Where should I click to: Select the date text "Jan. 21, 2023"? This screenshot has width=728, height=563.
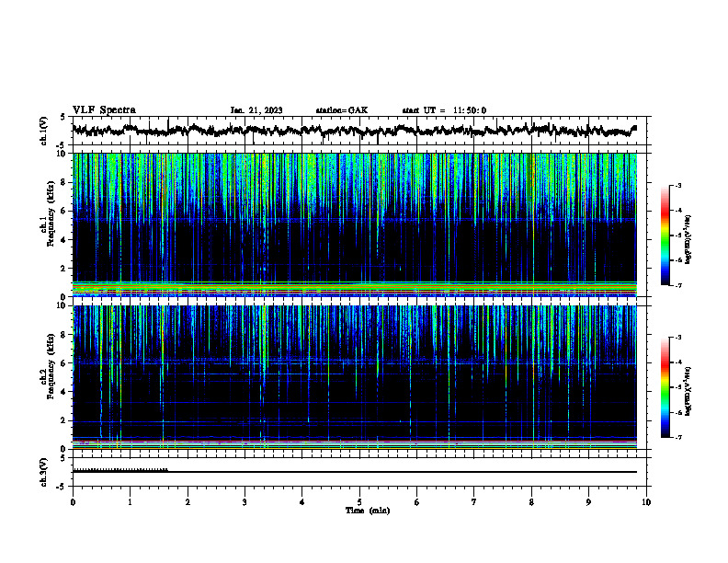256,110
